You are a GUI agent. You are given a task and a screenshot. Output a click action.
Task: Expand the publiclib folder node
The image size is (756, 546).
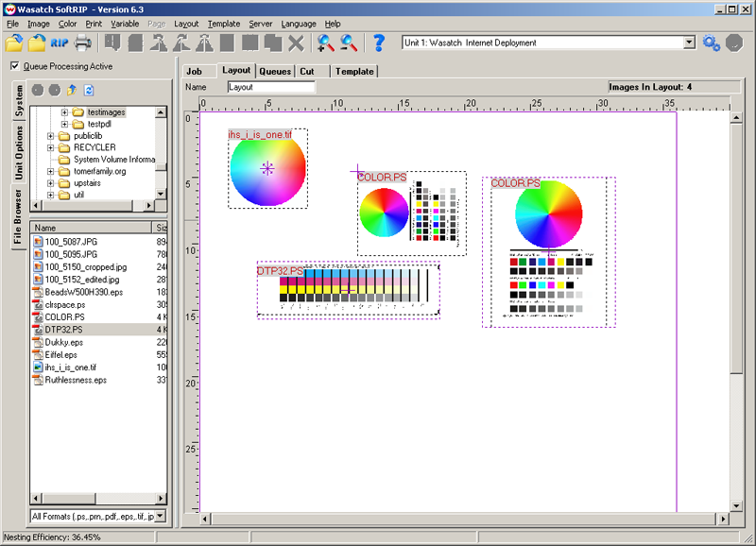pyautogui.click(x=51, y=136)
